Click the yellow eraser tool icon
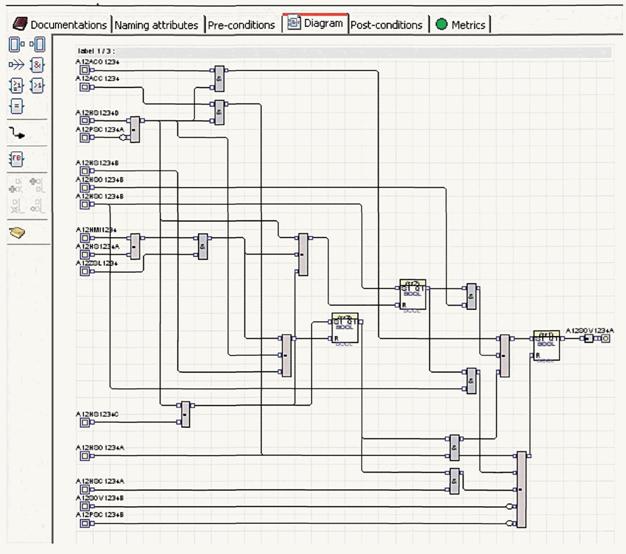The height and width of the screenshot is (554, 626). (17, 232)
